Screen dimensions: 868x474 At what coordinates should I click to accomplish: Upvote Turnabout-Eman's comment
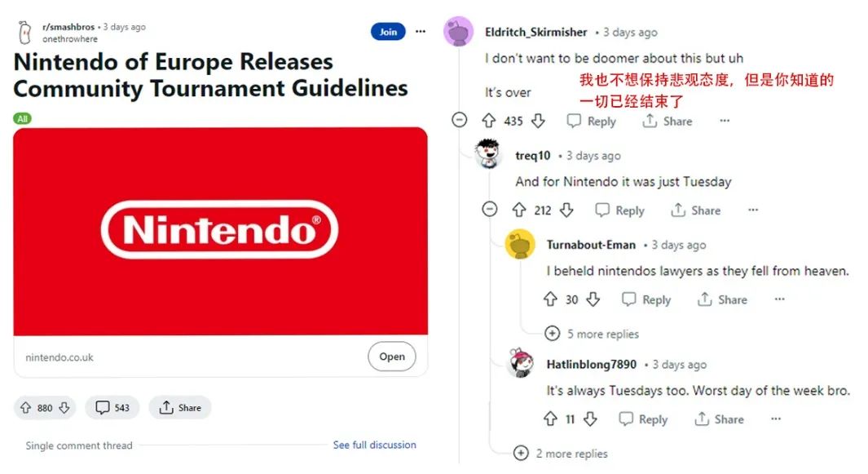pos(549,299)
